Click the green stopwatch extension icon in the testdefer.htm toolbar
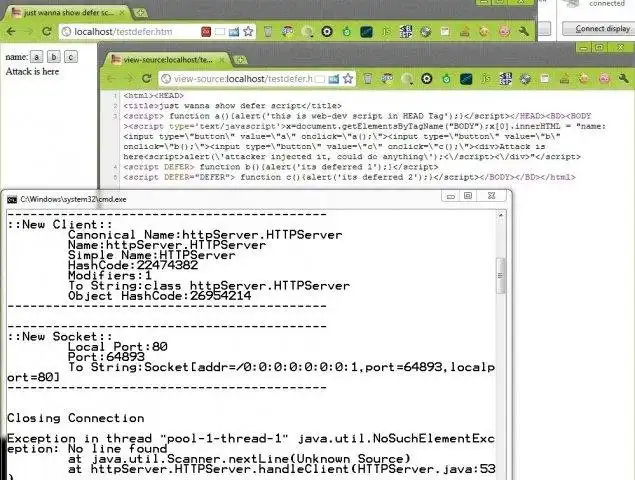The height and width of the screenshot is (480, 635). pos(347,31)
